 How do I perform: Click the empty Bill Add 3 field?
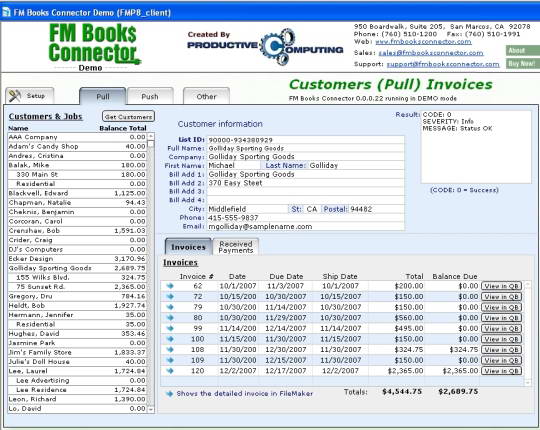[305, 192]
